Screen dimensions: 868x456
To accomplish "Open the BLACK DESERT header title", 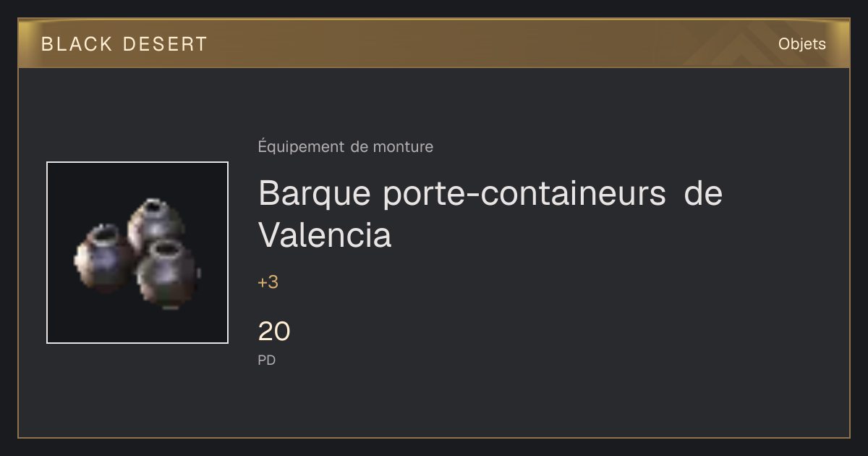I will (x=124, y=44).
